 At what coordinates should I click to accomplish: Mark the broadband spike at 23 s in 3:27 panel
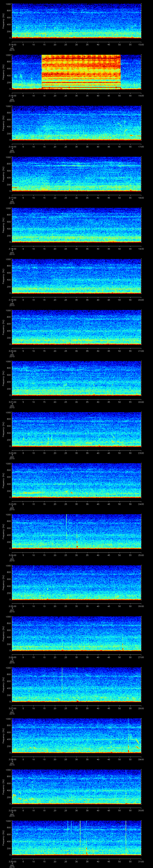click(62, 684)
